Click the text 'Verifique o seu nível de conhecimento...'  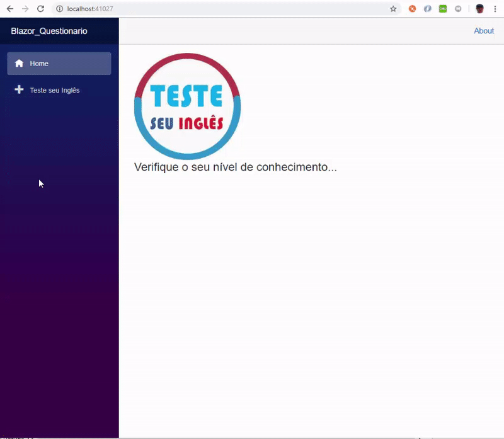pos(235,167)
